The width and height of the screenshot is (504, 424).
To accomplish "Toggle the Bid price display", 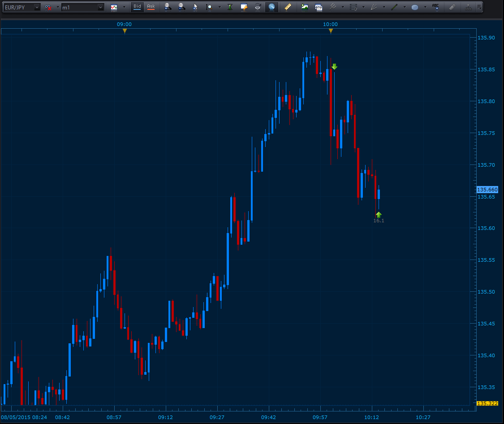I will click(x=137, y=7).
